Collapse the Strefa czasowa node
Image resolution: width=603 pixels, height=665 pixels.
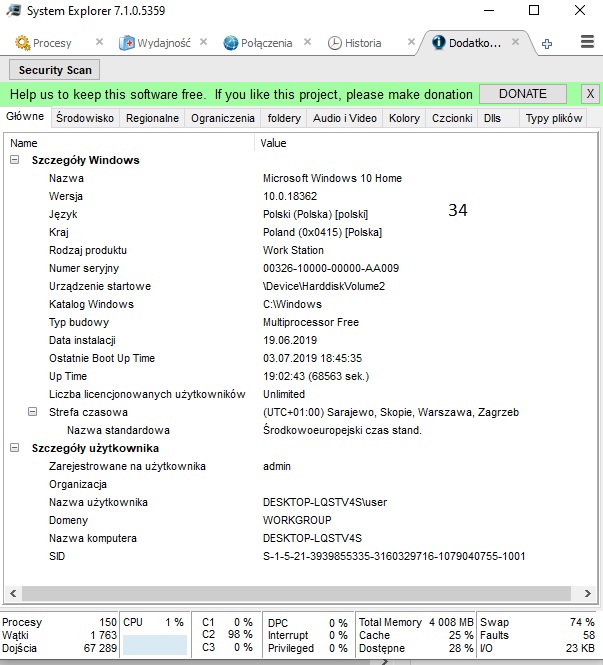pyautogui.click(x=32, y=411)
